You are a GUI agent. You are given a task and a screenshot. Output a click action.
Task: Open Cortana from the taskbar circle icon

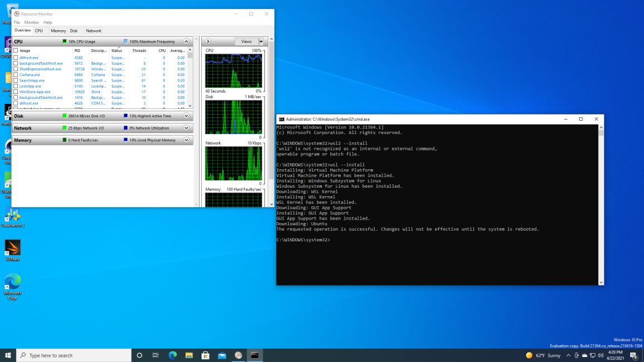pyautogui.click(x=139, y=355)
